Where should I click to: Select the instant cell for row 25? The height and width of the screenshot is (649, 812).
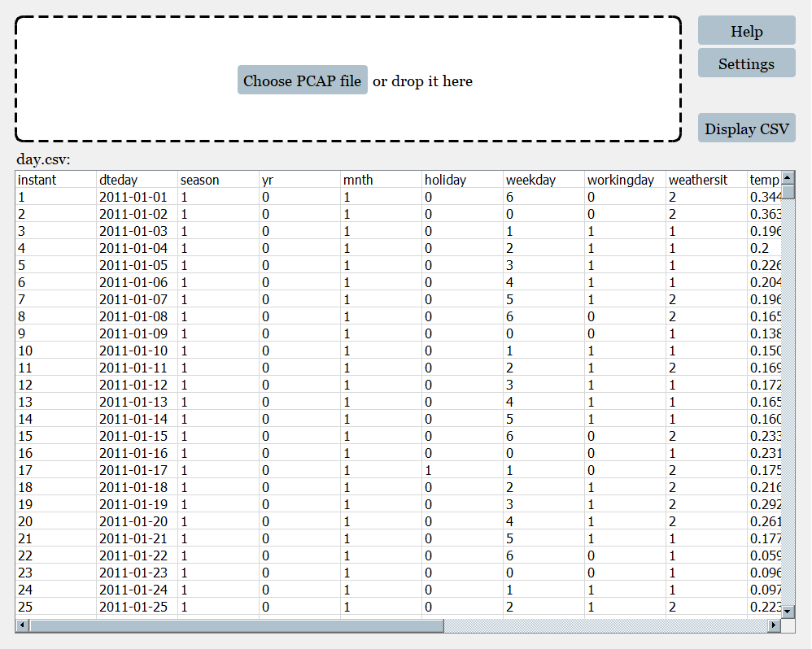tap(25, 607)
